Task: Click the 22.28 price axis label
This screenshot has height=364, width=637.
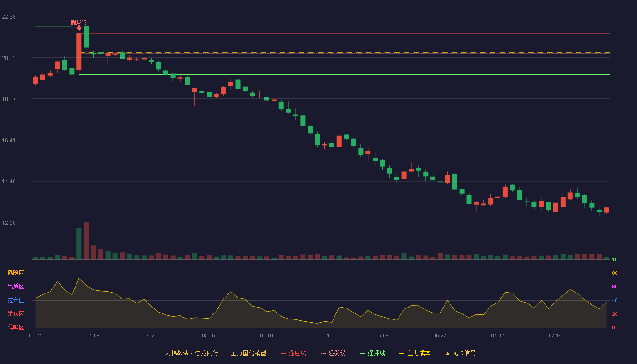Action: point(9,17)
